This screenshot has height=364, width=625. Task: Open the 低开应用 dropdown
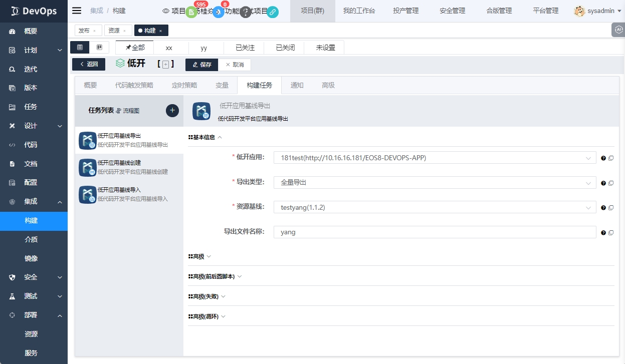[x=435, y=158]
